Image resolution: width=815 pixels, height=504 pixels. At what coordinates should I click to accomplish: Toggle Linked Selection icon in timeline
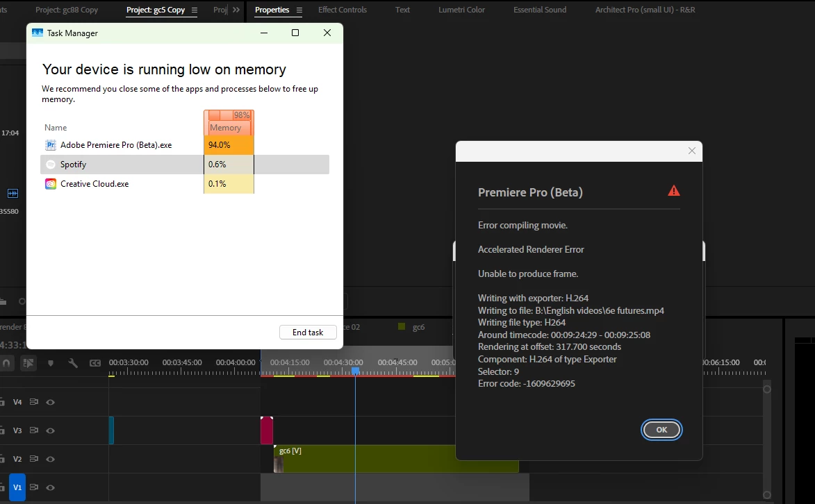click(x=28, y=363)
